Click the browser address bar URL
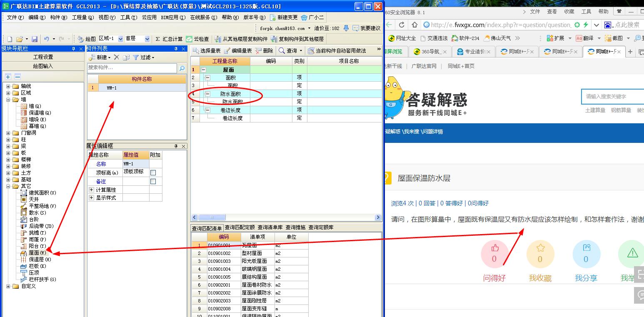Screen dimensions: 644x317 click(501, 25)
